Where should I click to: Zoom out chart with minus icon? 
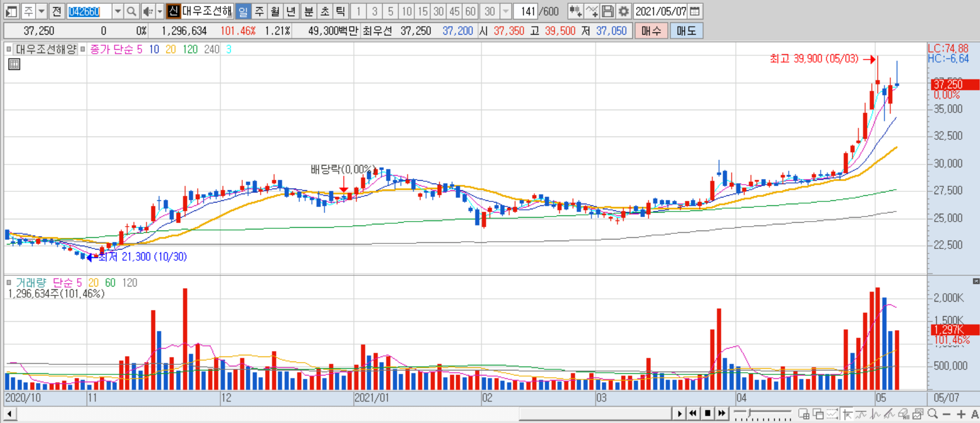946,414
